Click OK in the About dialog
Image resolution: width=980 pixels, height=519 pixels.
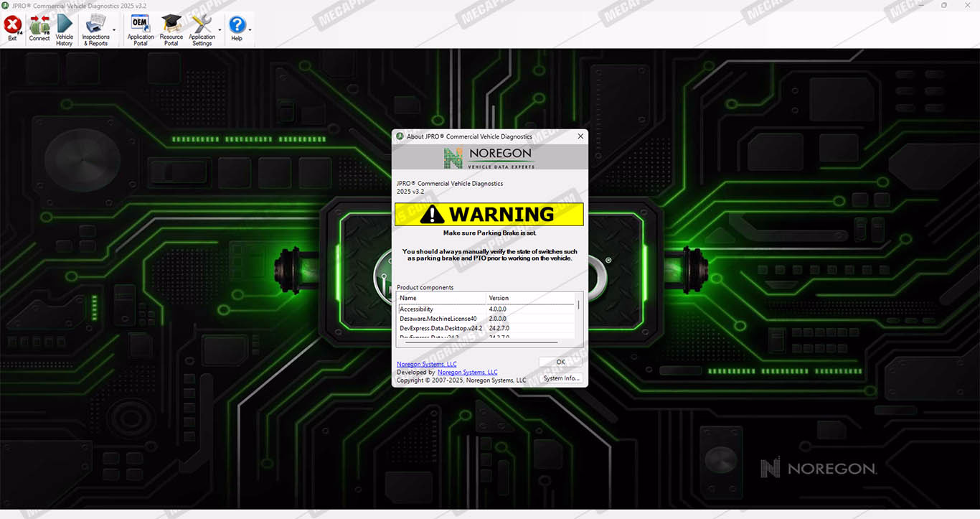560,362
